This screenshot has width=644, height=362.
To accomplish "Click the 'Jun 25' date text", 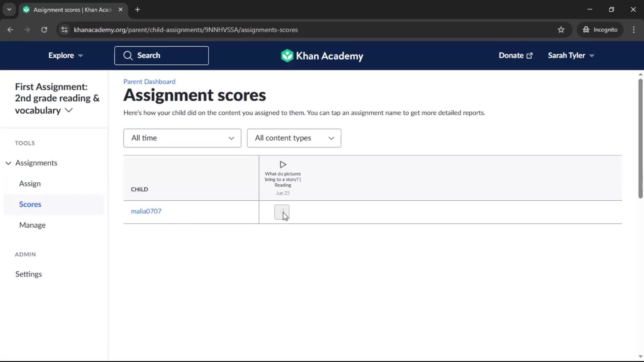I will [282, 193].
